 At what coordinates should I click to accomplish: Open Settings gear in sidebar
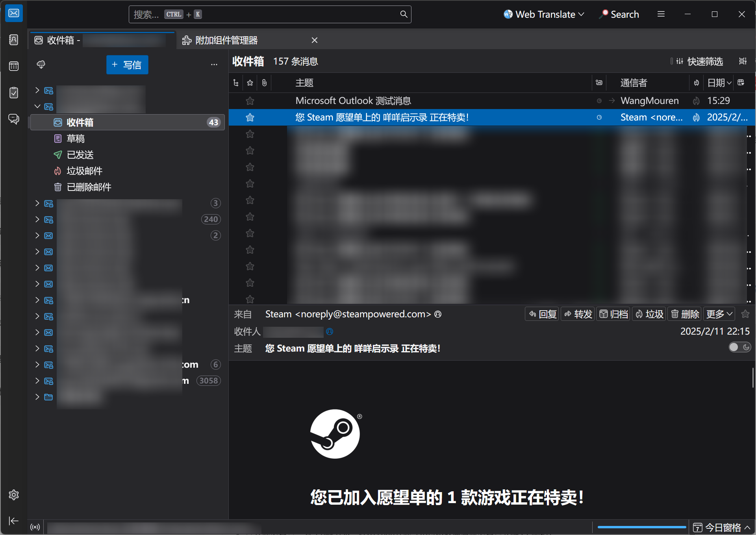(x=14, y=495)
